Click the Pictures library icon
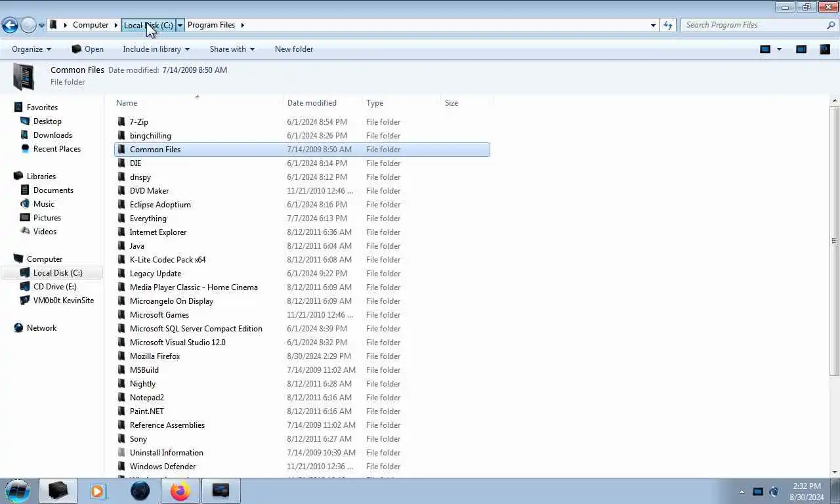This screenshot has width=840, height=504. [x=25, y=218]
